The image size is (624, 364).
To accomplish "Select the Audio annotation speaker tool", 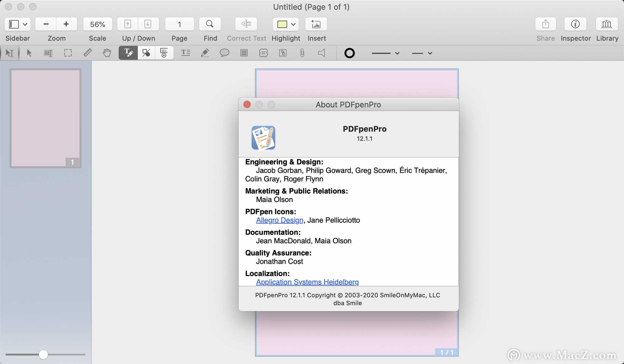I will [321, 53].
